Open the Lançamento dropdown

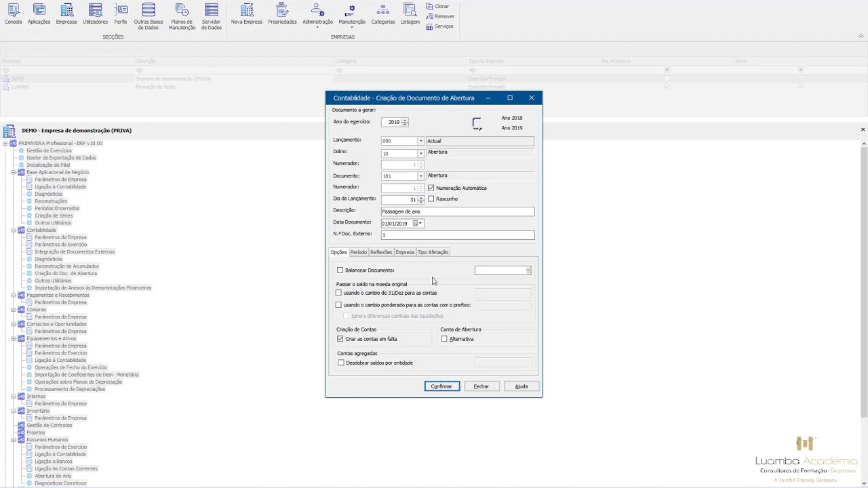pos(420,141)
